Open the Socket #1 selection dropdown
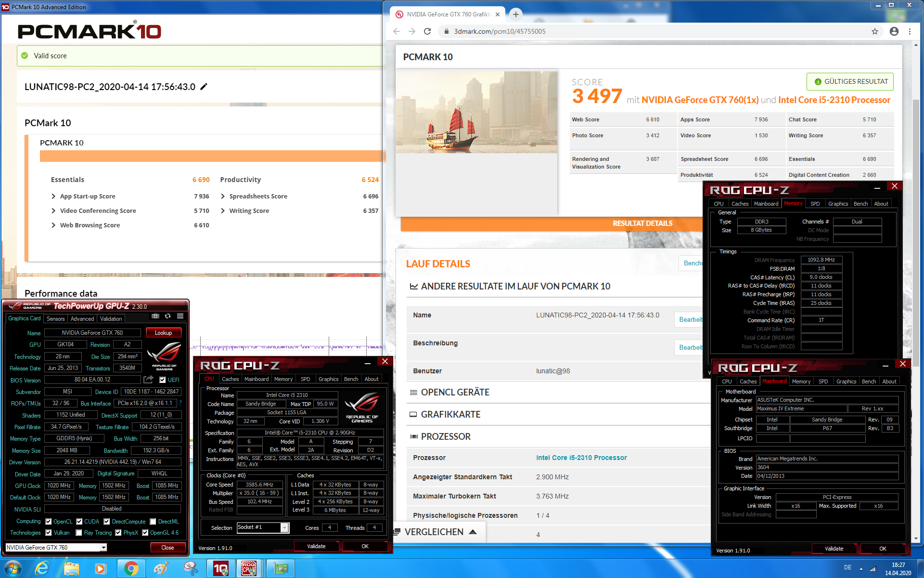This screenshot has height=578, width=924. [285, 527]
